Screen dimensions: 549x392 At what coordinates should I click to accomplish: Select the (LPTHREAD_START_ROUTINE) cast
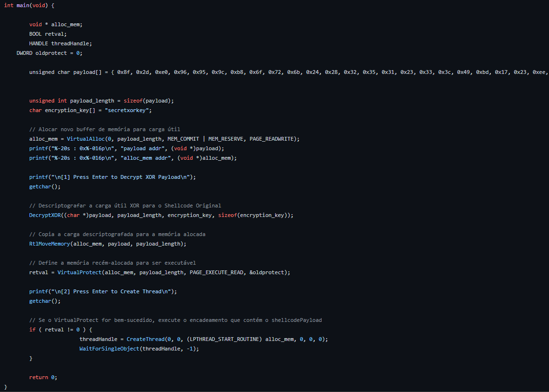[224, 339]
